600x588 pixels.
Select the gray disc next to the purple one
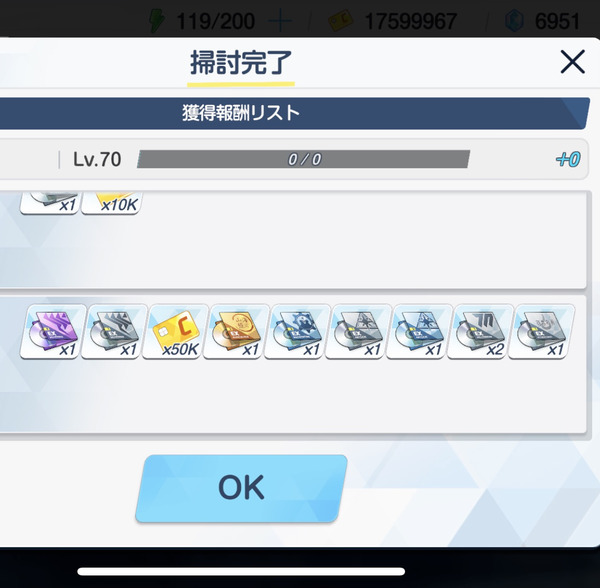pos(114,331)
